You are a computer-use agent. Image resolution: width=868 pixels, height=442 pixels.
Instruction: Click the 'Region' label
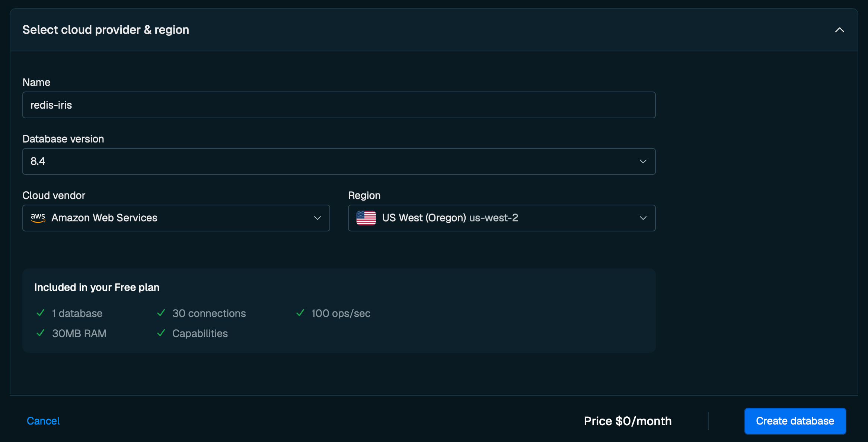tap(364, 195)
